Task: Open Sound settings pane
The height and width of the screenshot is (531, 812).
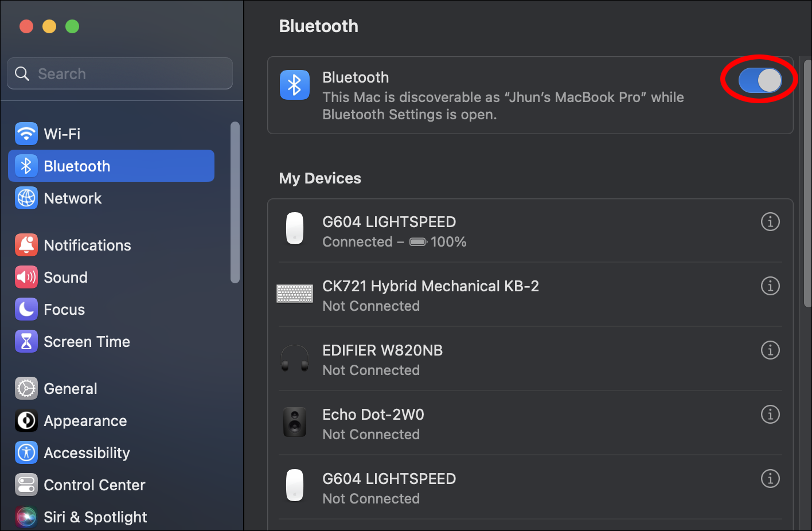Action: pyautogui.click(x=65, y=278)
